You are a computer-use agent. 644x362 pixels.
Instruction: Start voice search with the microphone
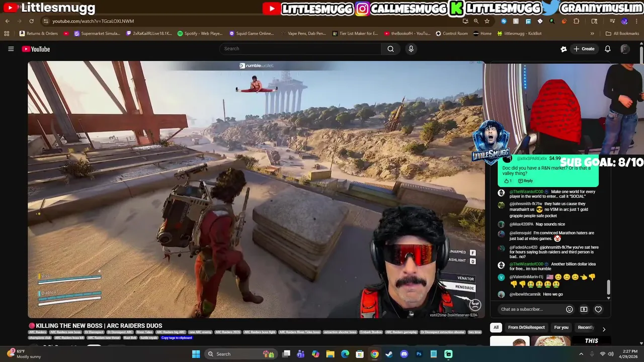point(411,49)
